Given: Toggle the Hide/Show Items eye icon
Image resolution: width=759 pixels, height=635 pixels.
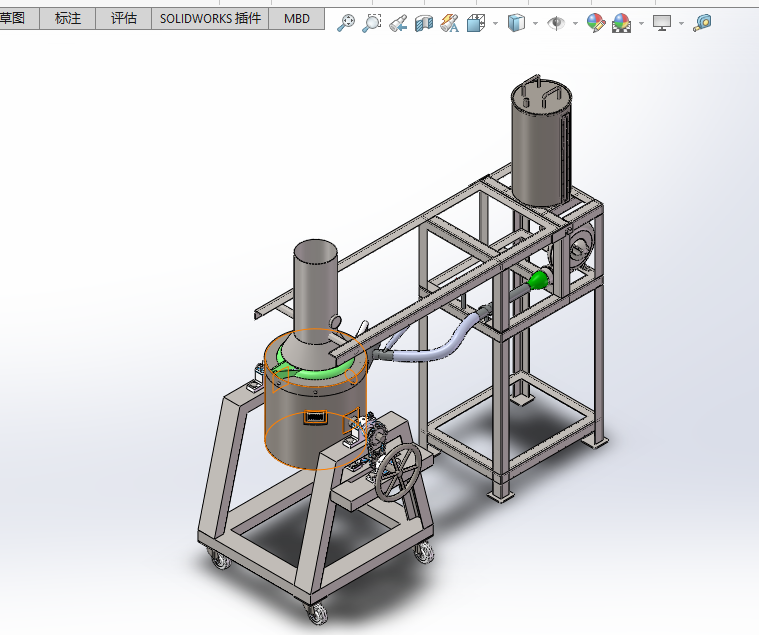Looking at the screenshot, I should click(x=556, y=23).
